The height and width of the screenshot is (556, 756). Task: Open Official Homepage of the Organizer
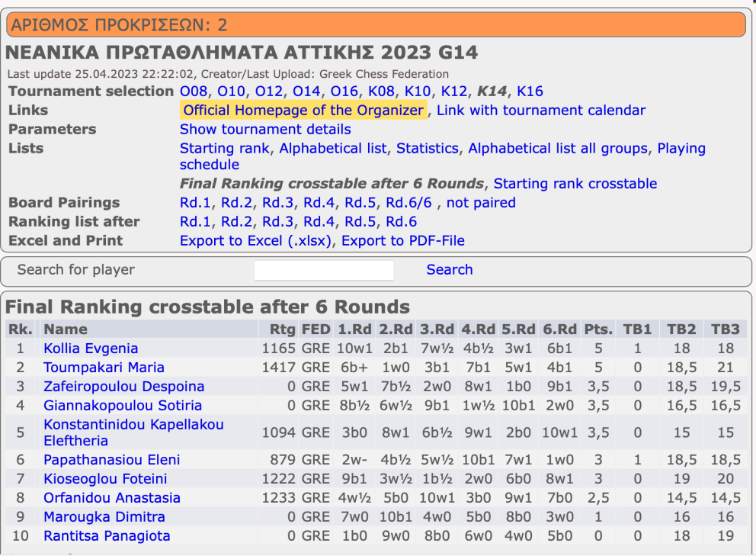pos(303,110)
